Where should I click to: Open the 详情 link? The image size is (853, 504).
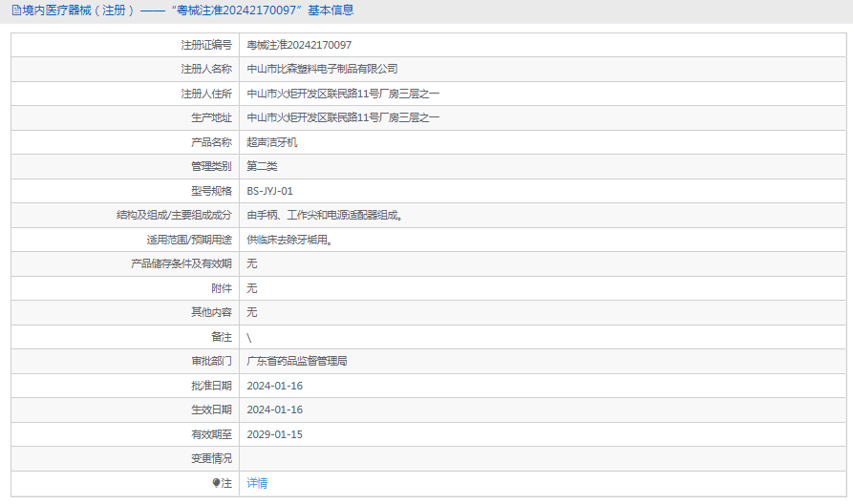point(257,483)
